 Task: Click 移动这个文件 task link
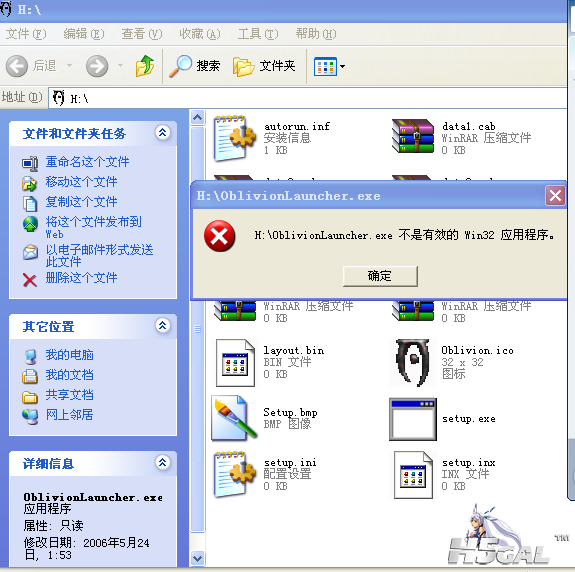[x=81, y=182]
